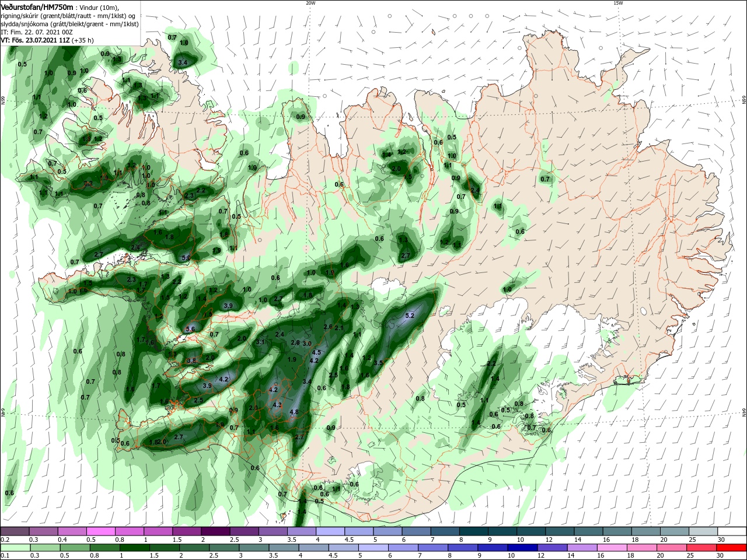Click the 5.6 precipitation value on the map
747x560 pixels.
[190, 329]
